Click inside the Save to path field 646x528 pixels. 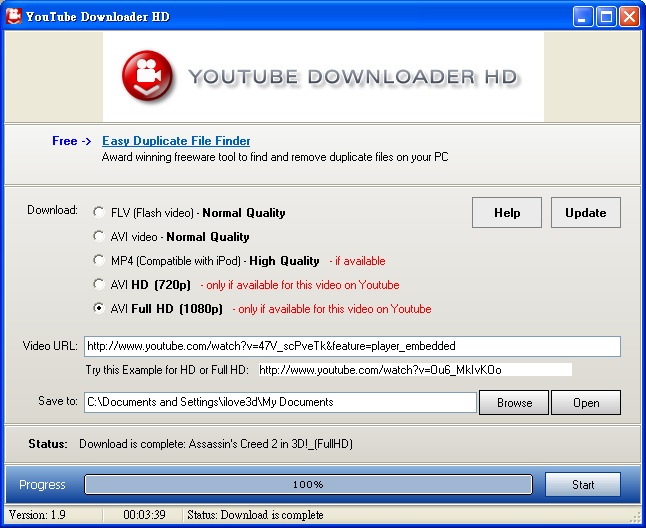click(x=280, y=402)
